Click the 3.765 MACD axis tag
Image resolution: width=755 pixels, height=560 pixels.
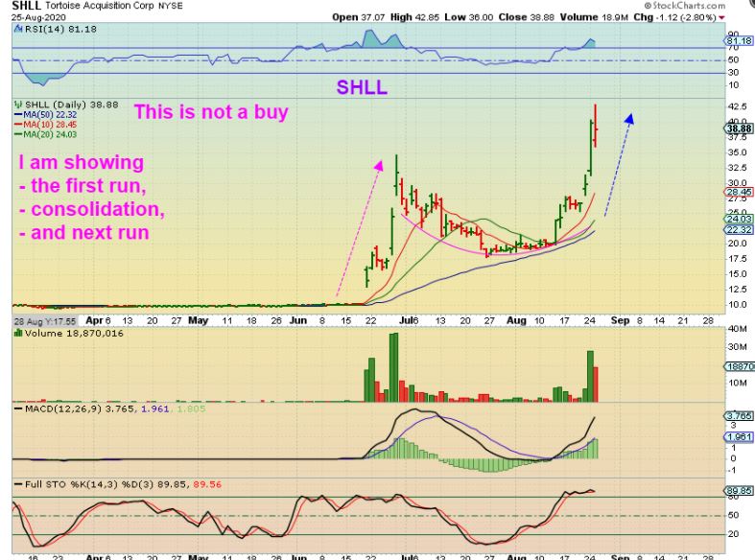click(739, 415)
